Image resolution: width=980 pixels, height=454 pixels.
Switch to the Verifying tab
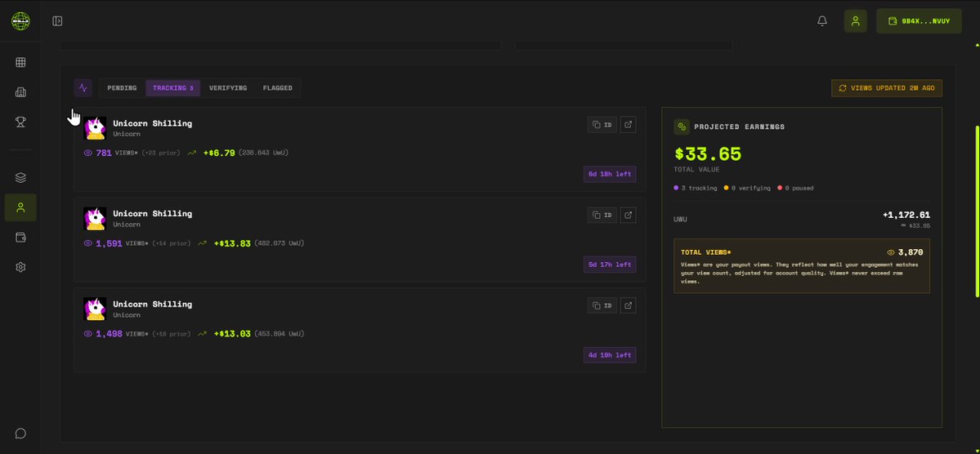coord(227,88)
